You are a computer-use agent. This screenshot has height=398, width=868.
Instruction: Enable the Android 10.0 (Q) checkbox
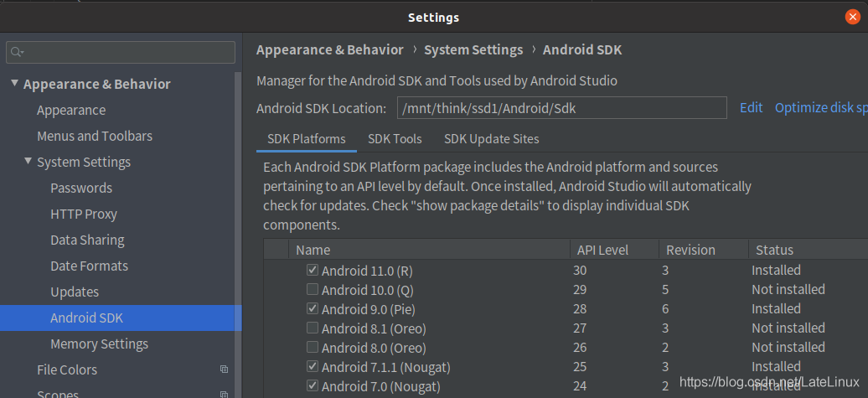coord(313,289)
